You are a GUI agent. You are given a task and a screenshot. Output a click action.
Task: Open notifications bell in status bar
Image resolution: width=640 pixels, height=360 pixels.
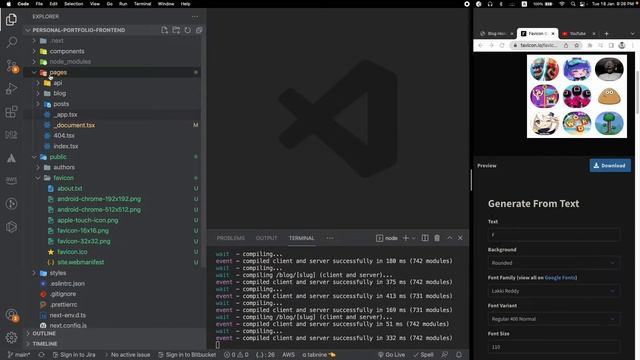click(459, 355)
